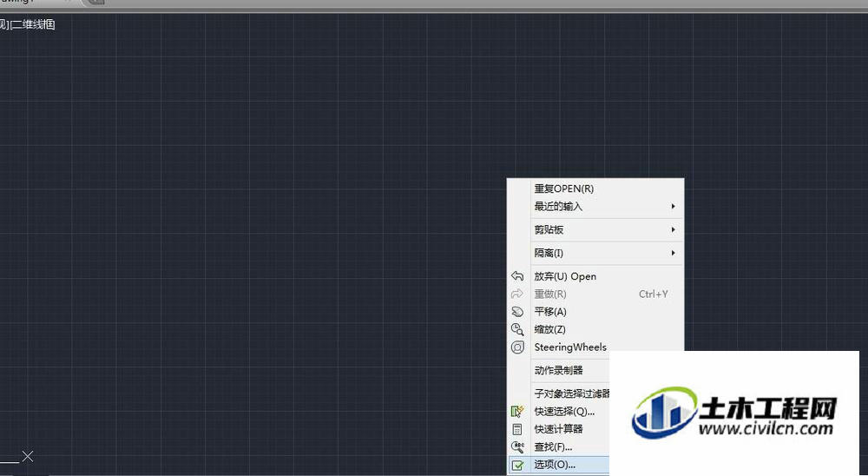The image size is (868, 476).
Task: Open the 动作录制器 entry
Action: [x=558, y=370]
